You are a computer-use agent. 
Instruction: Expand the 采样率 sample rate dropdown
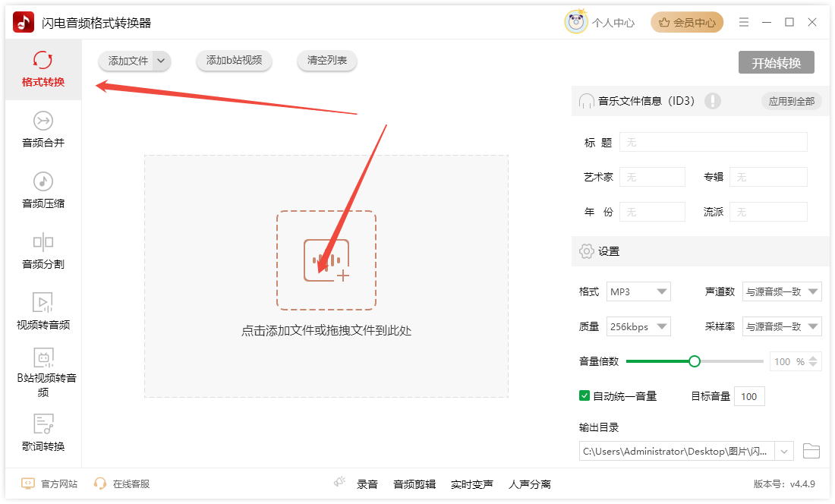click(781, 327)
